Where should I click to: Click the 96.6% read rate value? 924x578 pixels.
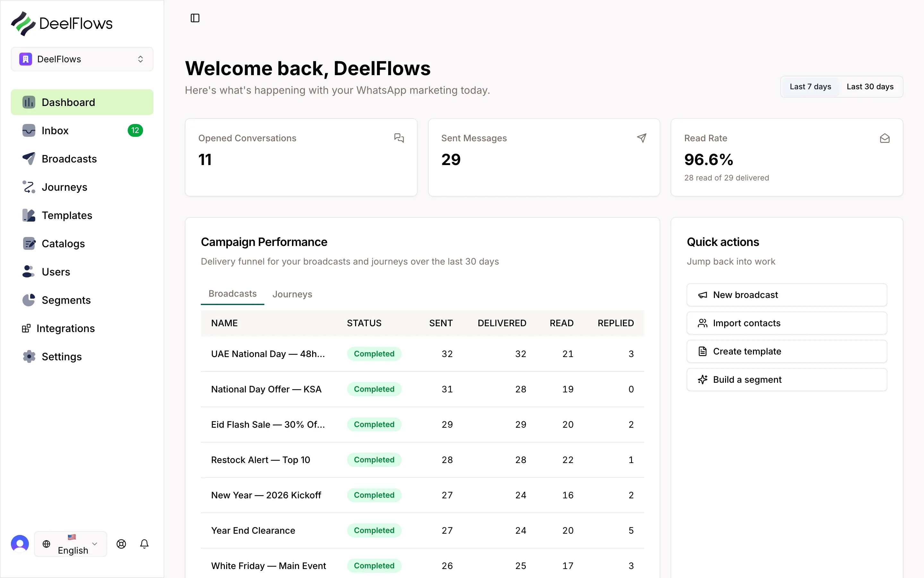click(709, 159)
